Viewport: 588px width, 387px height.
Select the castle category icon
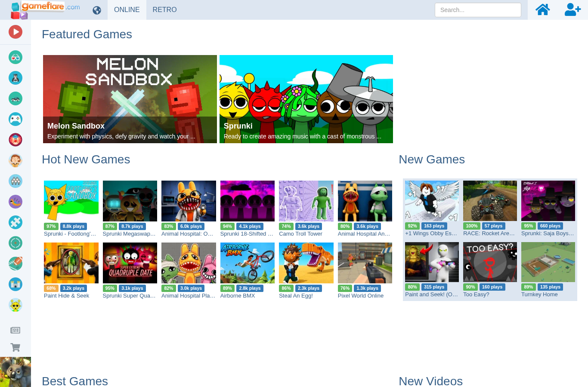pyautogui.click(x=15, y=284)
